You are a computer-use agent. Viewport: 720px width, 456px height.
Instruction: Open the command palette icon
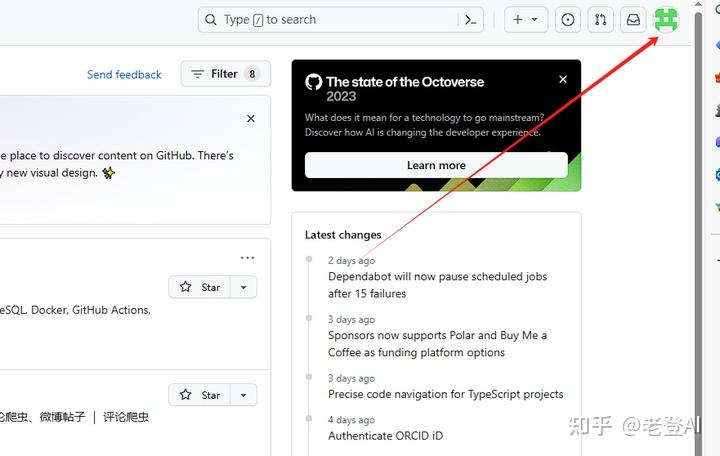click(470, 20)
